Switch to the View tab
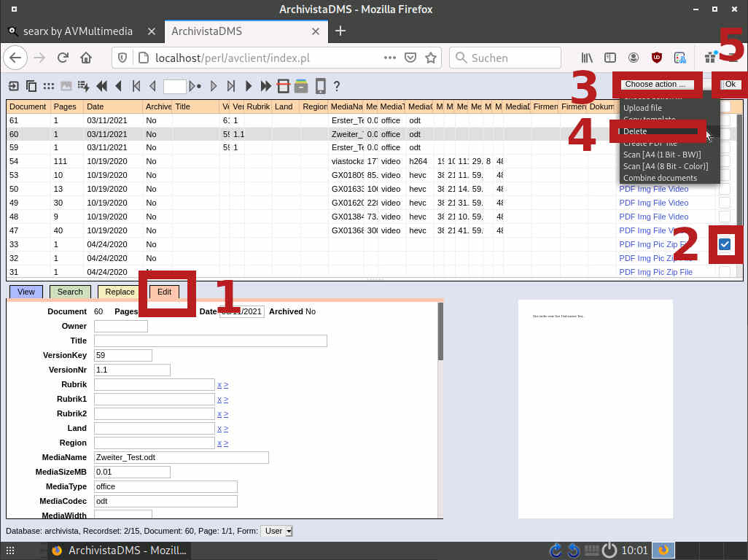 point(26,292)
